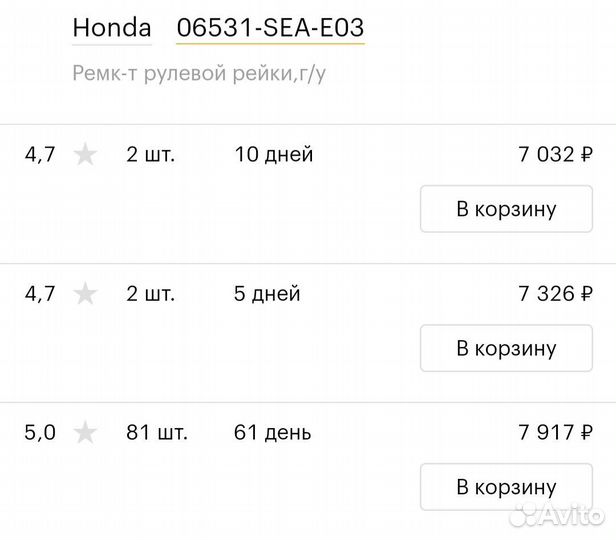The width and height of the screenshot is (616, 540).
Task: Add the 7 917 ₽ offer to cart
Action: click(506, 487)
